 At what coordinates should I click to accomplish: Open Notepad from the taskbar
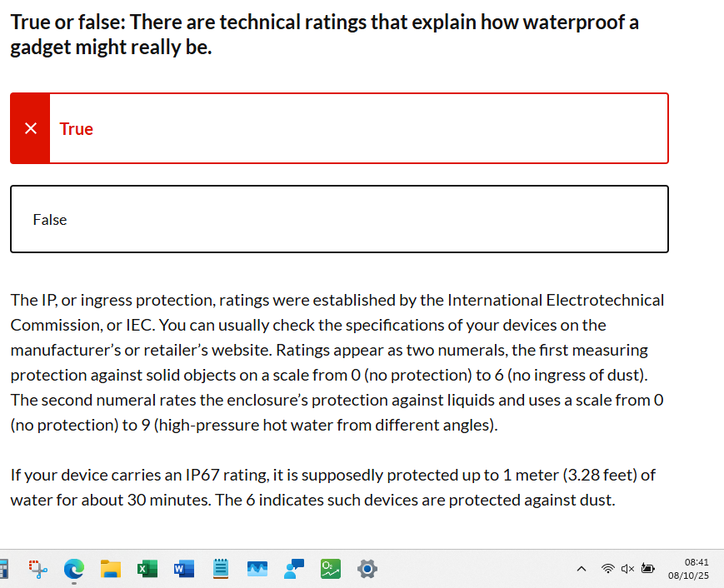click(220, 569)
